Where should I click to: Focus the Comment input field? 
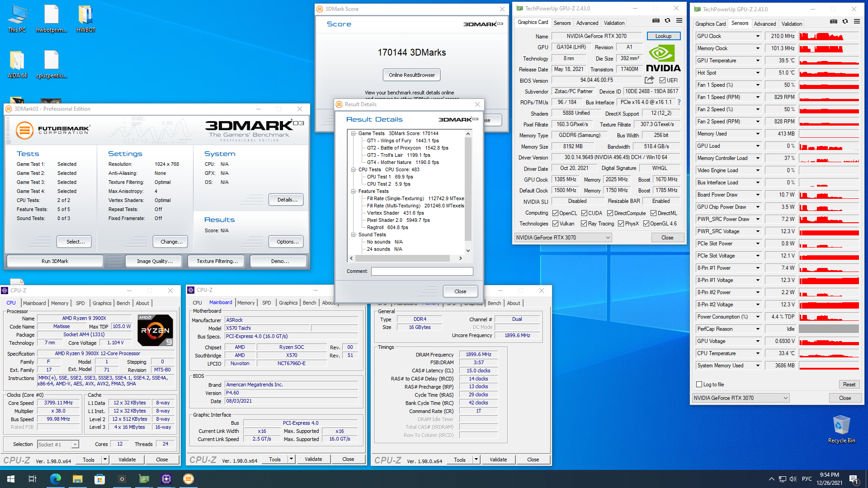(x=422, y=272)
